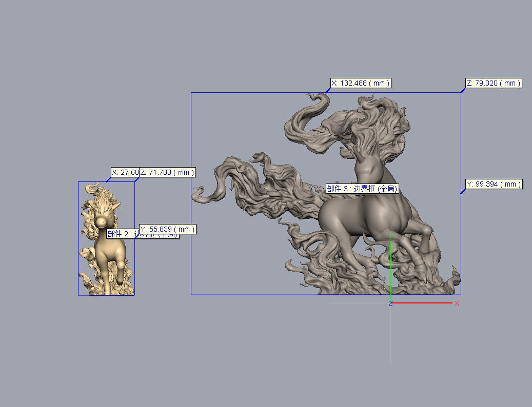Viewport: 532px width, 407px height.
Task: Select the Y: 55.839 mm dimension label
Action: coord(167,229)
